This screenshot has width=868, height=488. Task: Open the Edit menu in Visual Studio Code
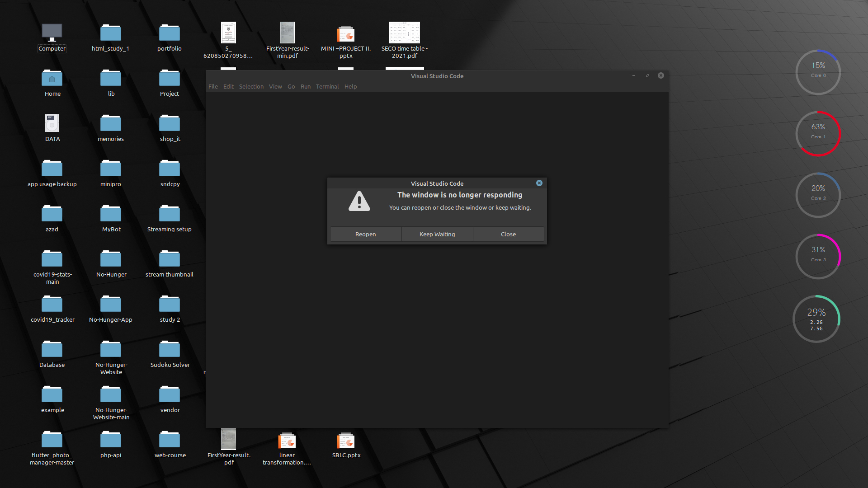point(228,86)
